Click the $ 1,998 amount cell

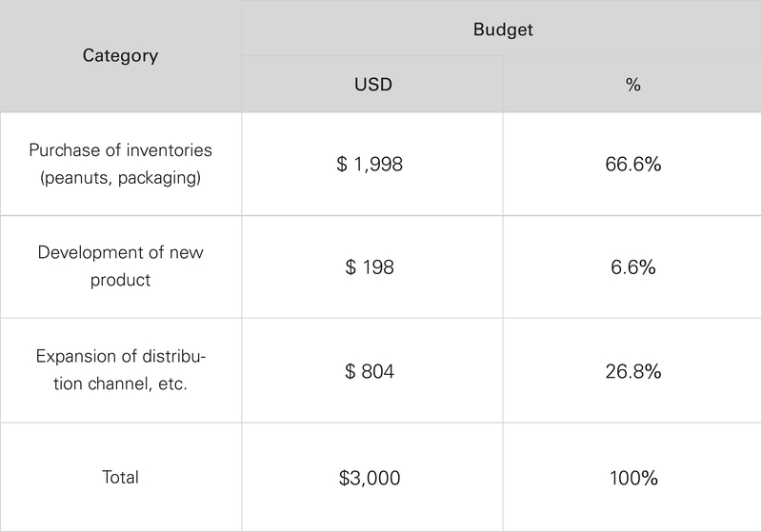[371, 164]
